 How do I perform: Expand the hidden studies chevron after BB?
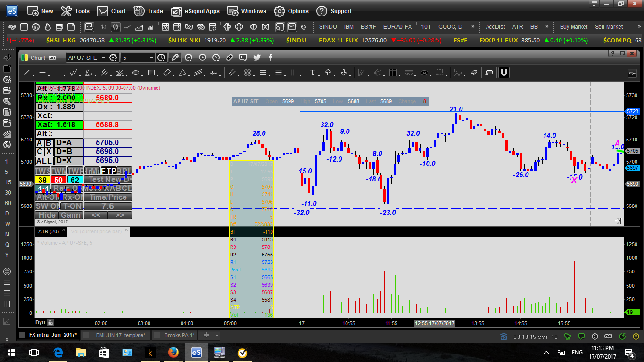point(547,27)
